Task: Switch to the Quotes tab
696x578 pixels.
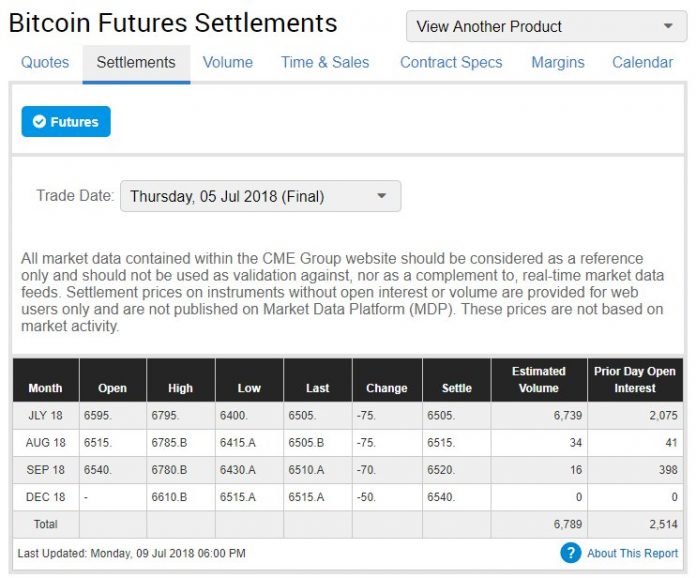Action: coord(45,62)
